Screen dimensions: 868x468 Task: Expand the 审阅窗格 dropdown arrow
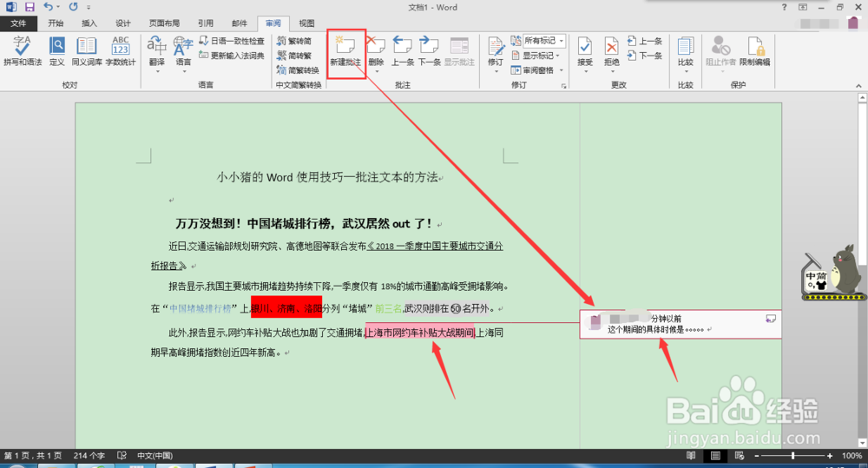561,70
